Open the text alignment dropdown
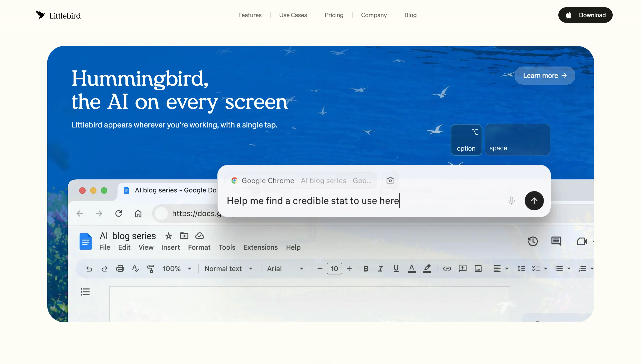 (501, 269)
